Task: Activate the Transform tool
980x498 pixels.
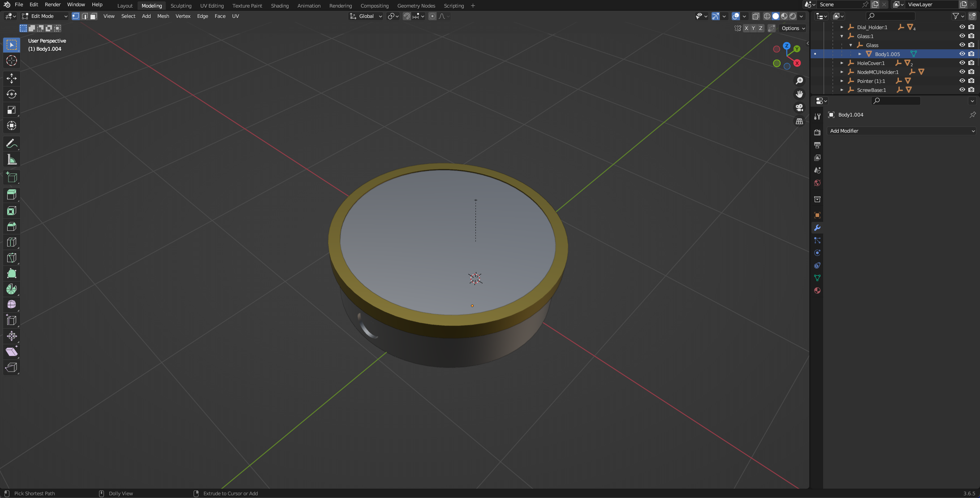Action: click(12, 126)
